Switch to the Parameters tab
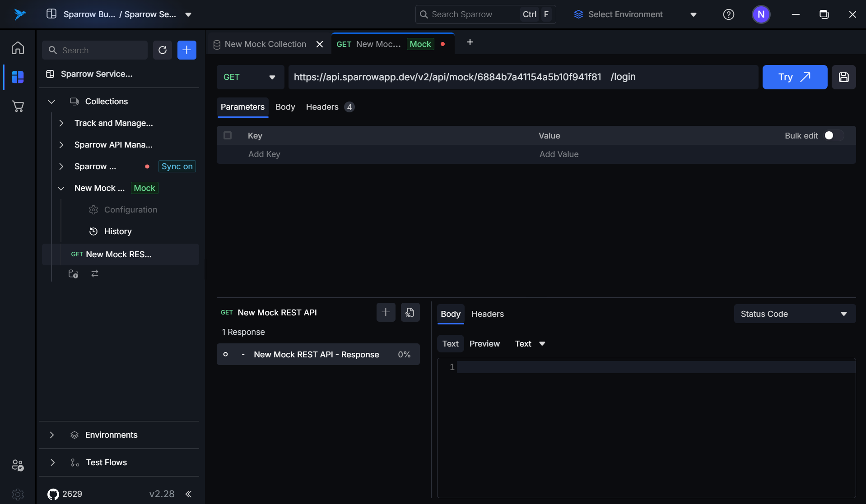The width and height of the screenshot is (866, 504). [242, 107]
